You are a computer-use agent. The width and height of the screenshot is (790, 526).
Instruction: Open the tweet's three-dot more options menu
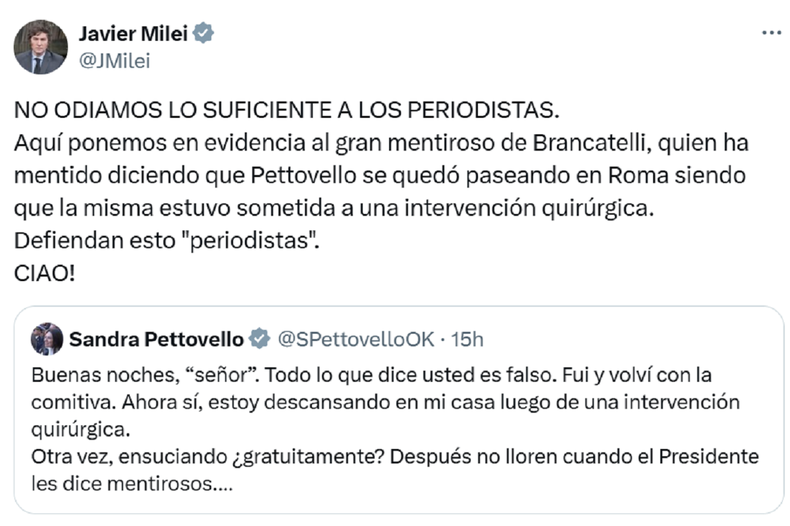(771, 32)
